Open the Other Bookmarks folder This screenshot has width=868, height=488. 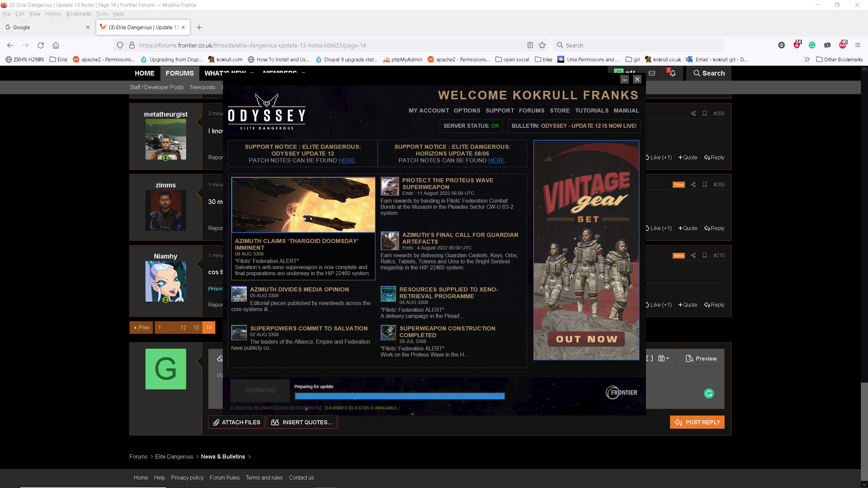click(840, 59)
